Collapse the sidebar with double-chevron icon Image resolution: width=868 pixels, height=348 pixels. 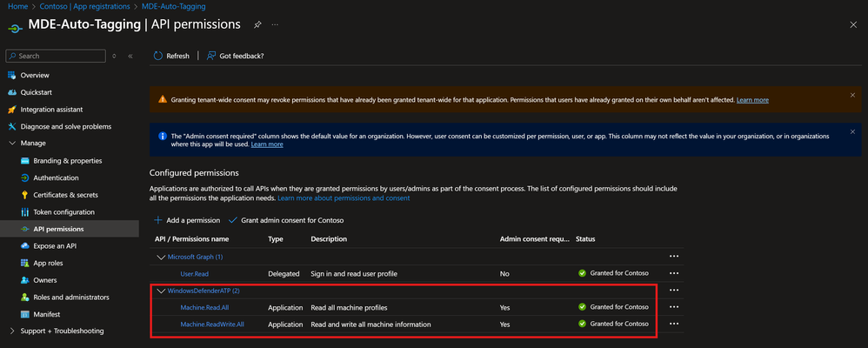(130, 56)
